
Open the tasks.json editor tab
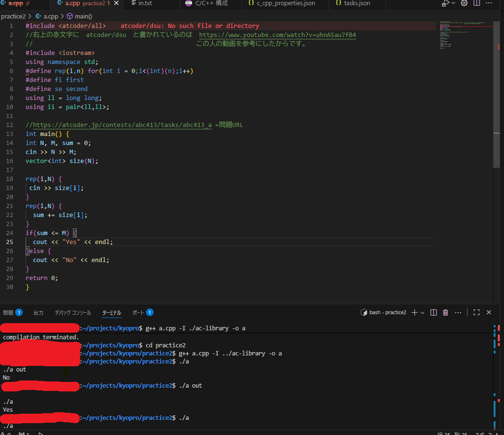(353, 3)
